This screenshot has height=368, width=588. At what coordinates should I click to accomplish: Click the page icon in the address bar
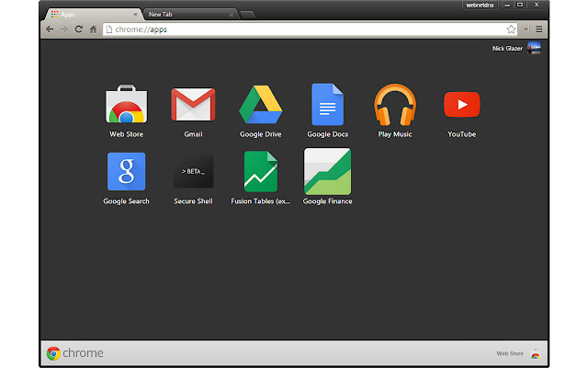(x=109, y=29)
